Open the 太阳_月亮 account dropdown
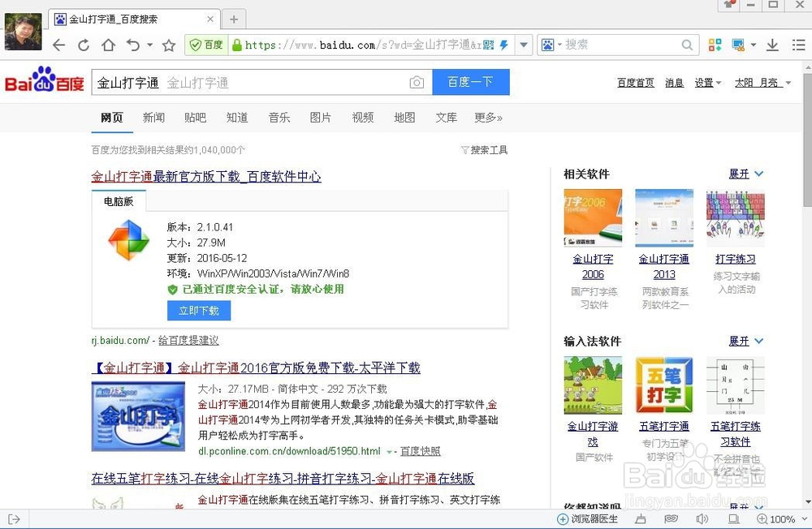 [762, 83]
